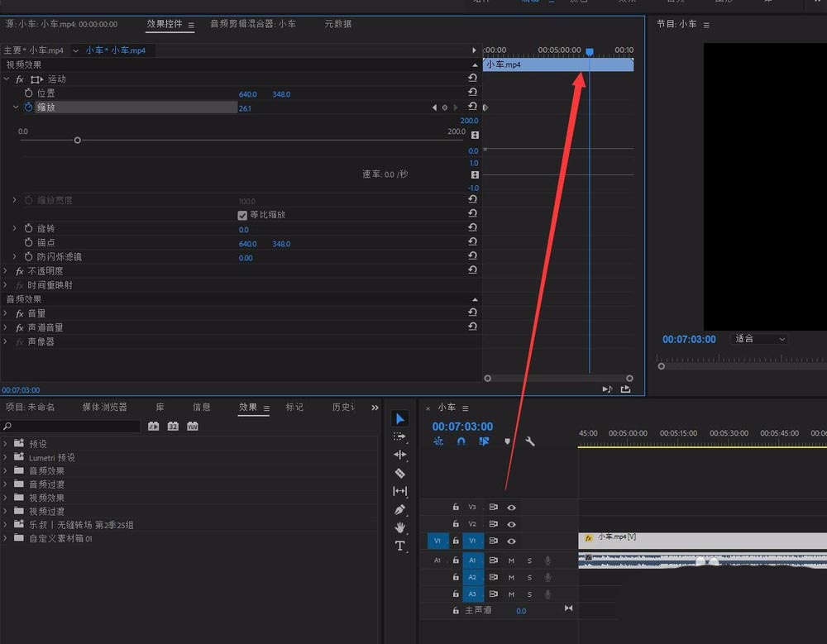Screen dimensions: 827x644
Task: Reset the 锚点 anchor point parameter
Action: pos(472,242)
